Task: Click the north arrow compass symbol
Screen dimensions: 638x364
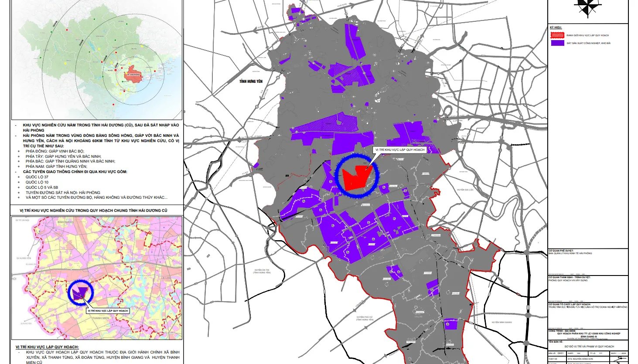Action: (x=587, y=7)
